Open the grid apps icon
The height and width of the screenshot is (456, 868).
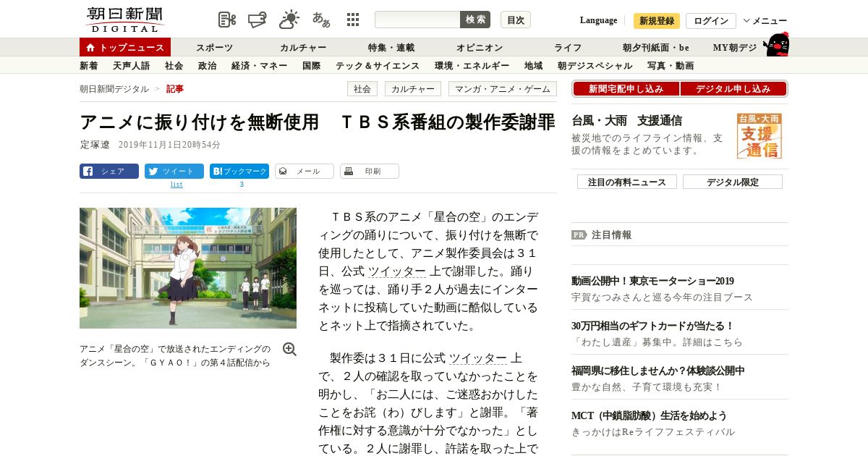[353, 20]
